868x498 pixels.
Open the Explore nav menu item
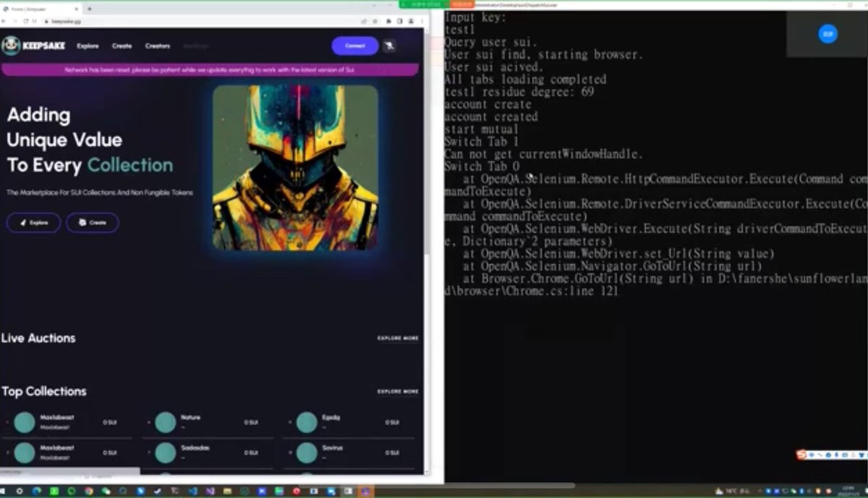point(88,46)
